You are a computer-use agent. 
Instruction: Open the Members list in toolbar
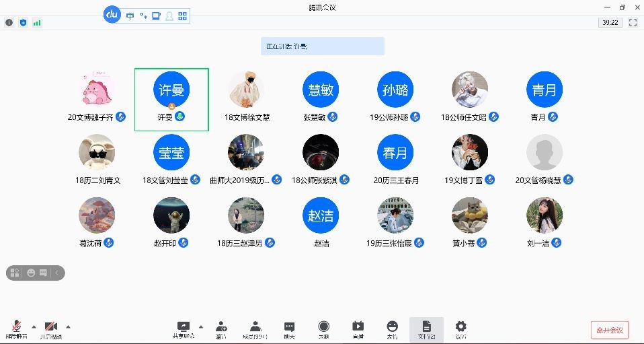tap(255, 329)
